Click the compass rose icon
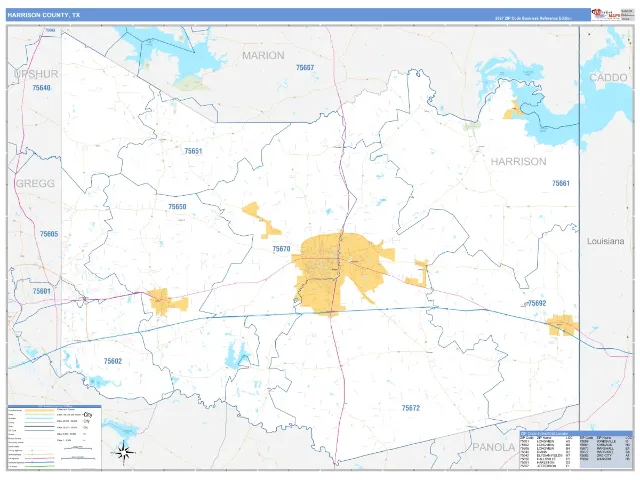The height and width of the screenshot is (480, 640). [x=124, y=452]
